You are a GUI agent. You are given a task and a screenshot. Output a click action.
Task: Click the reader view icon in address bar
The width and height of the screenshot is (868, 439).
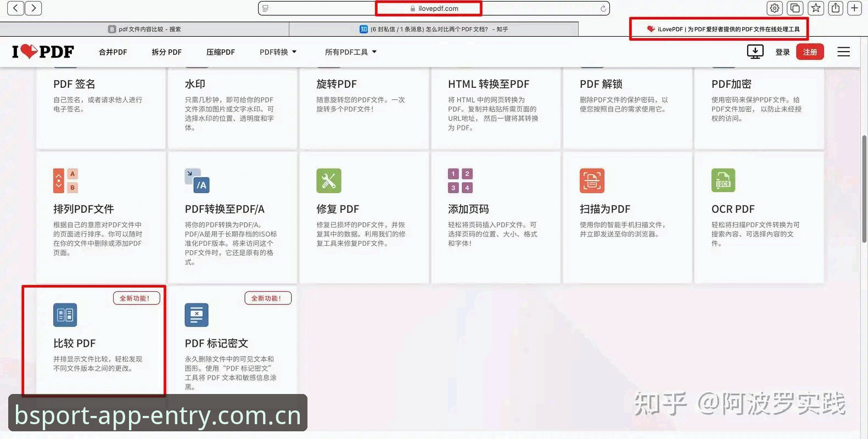click(265, 8)
